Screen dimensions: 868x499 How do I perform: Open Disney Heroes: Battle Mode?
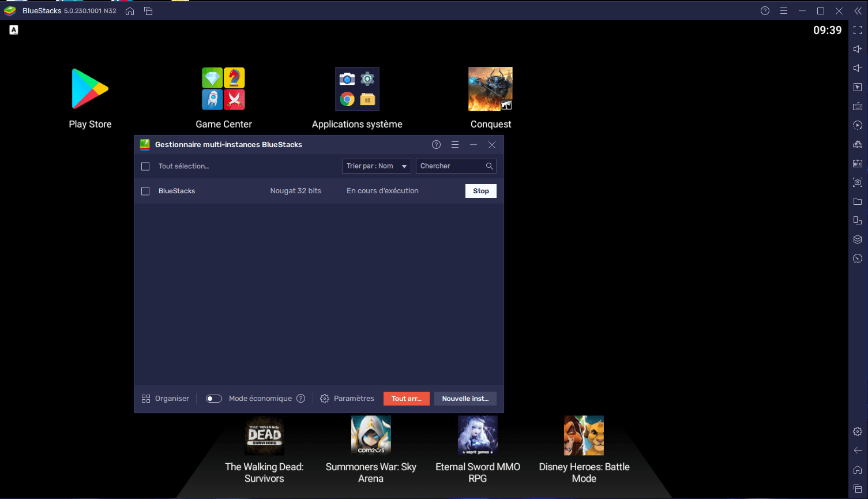click(584, 436)
